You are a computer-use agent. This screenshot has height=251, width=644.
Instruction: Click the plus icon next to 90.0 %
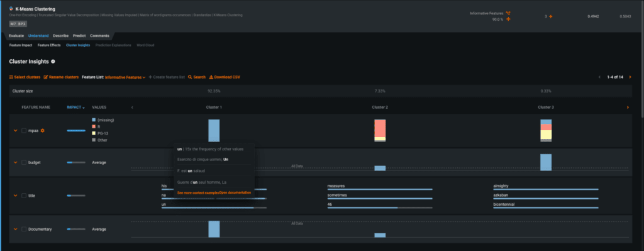coord(508,20)
